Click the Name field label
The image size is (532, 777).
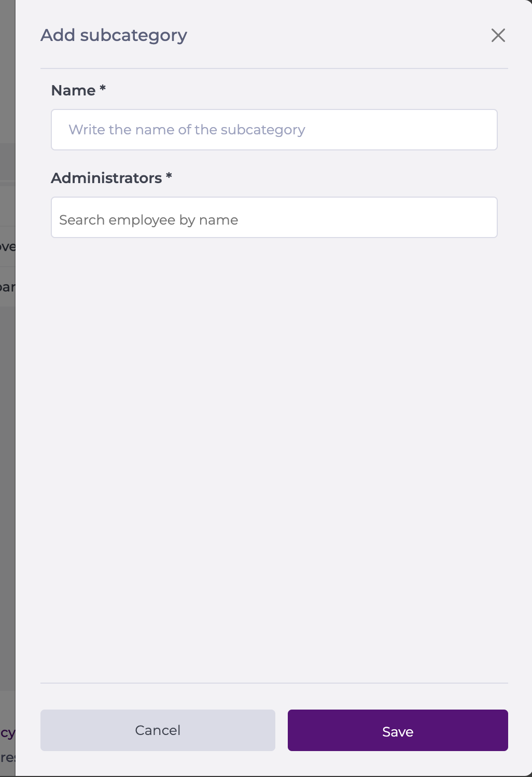tap(73, 91)
